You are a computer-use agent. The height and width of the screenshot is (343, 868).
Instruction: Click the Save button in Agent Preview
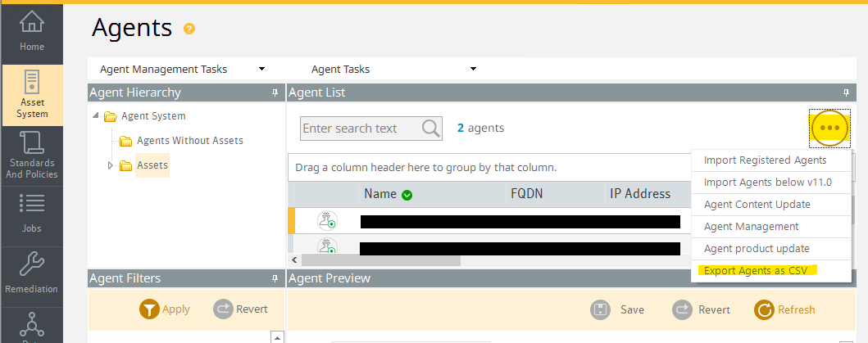(617, 309)
